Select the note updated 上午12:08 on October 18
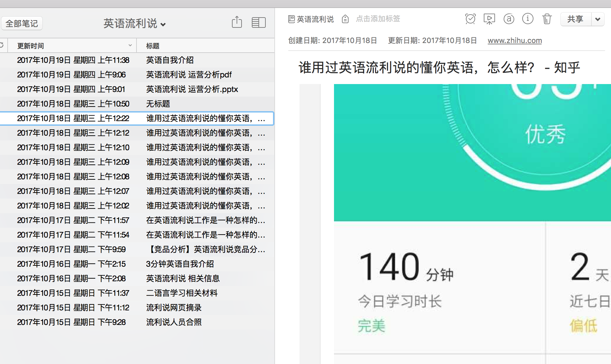 [x=137, y=176]
